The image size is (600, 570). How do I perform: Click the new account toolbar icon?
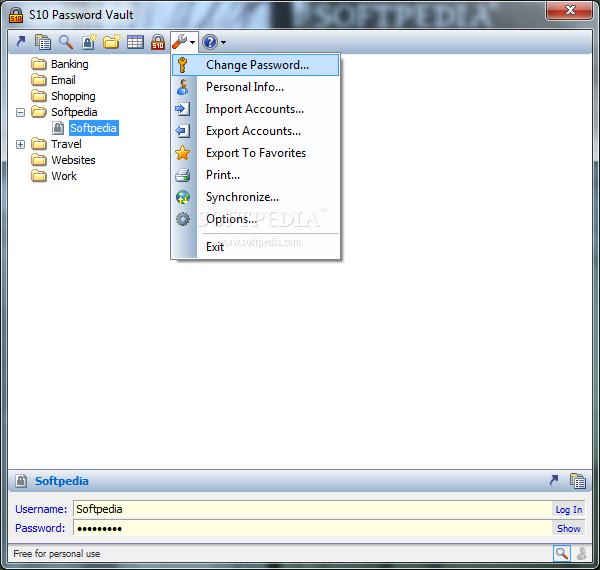pos(89,42)
